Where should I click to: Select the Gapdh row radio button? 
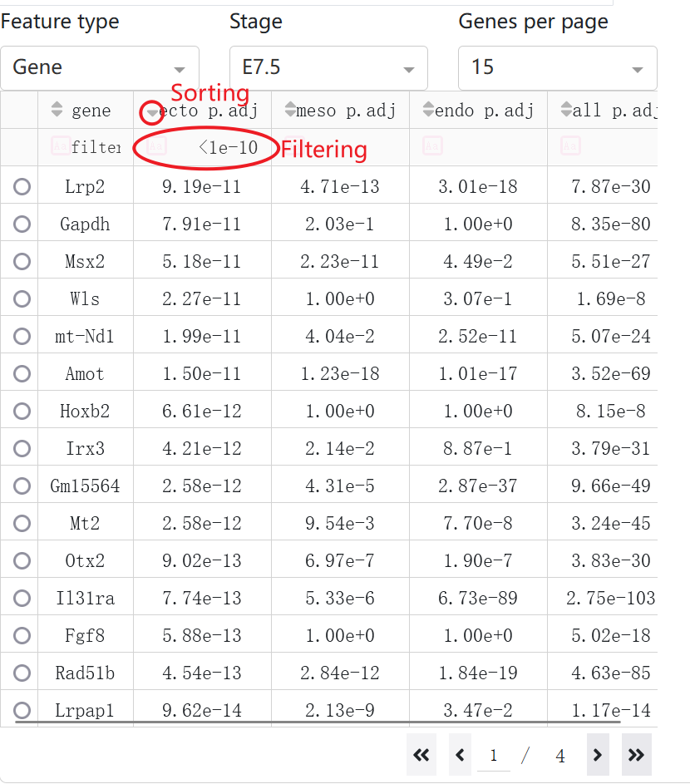(22, 224)
